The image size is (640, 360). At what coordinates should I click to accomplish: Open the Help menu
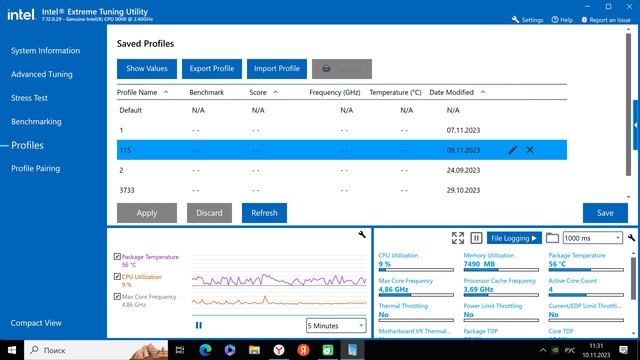tap(562, 20)
